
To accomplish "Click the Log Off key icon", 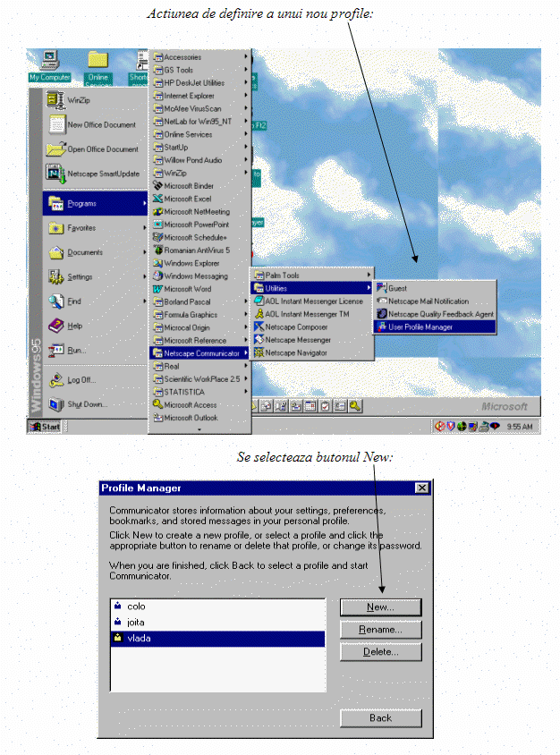I will click(56, 380).
